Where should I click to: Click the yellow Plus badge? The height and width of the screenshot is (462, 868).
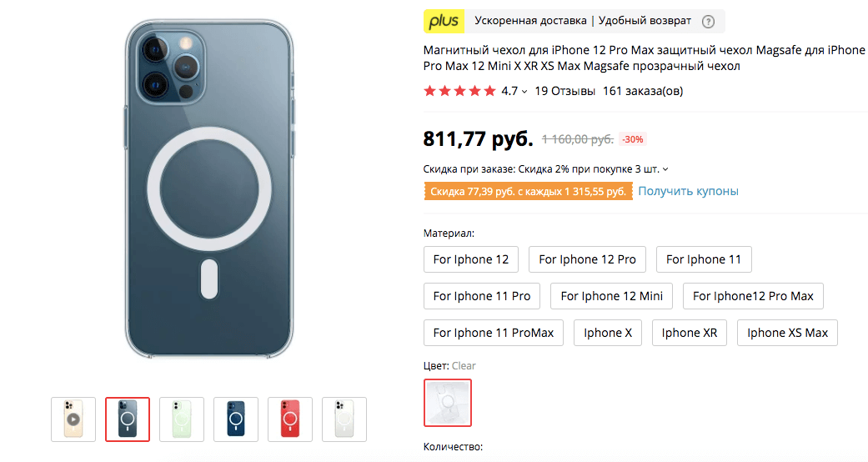point(444,21)
